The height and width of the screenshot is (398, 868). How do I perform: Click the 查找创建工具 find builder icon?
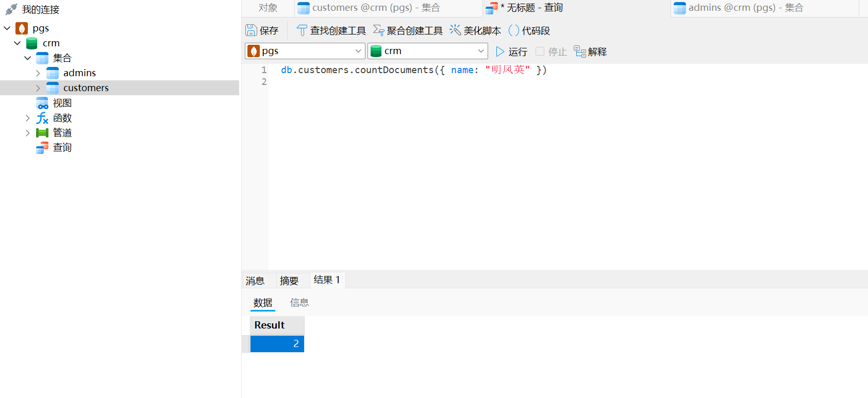point(302,30)
